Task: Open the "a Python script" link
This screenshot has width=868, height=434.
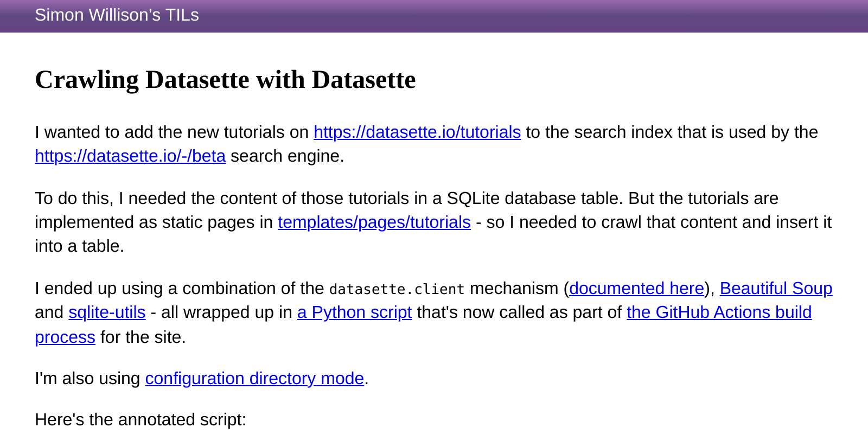Action: (354, 312)
